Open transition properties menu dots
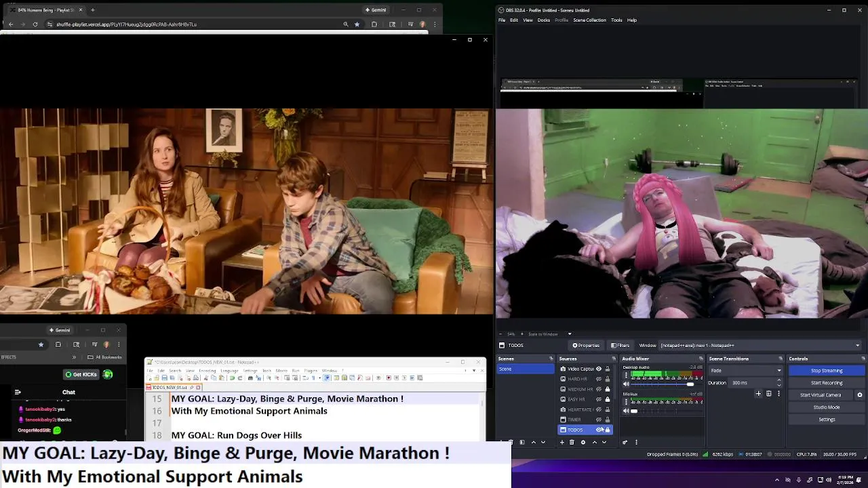868x488 pixels. click(x=778, y=394)
